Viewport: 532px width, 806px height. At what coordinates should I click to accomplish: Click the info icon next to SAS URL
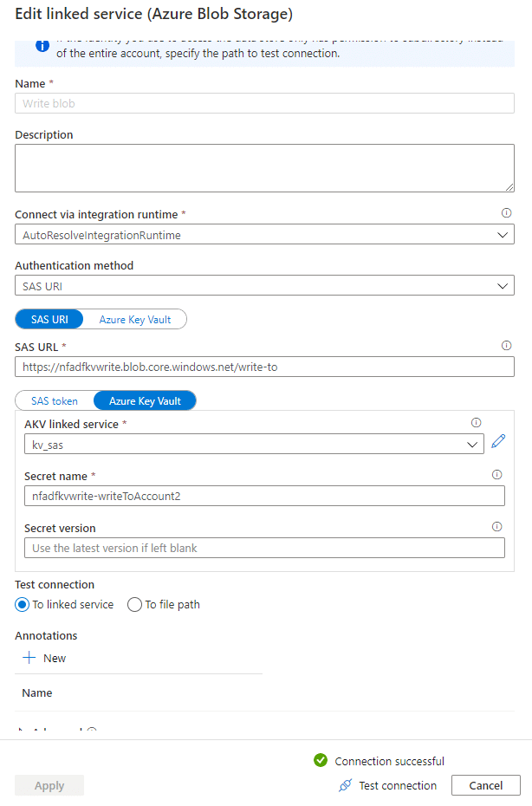click(506, 346)
